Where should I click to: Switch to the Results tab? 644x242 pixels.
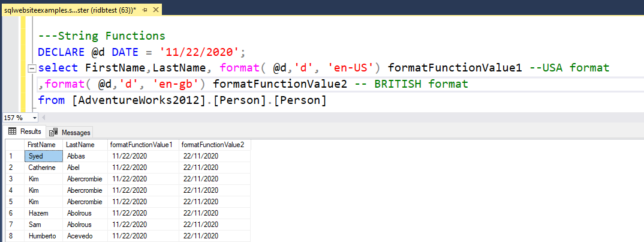24,132
